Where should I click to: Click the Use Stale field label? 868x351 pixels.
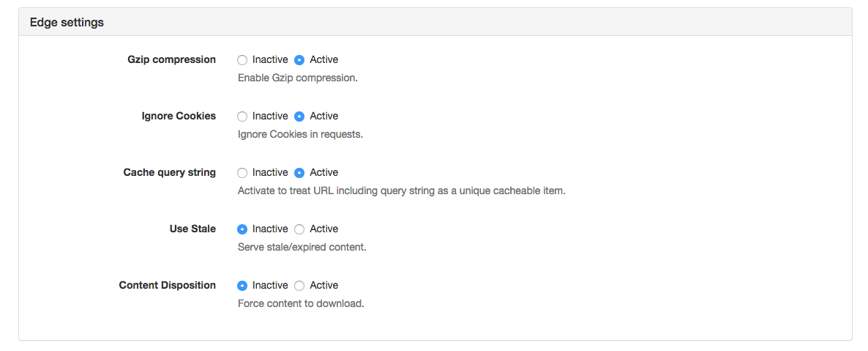(x=192, y=229)
